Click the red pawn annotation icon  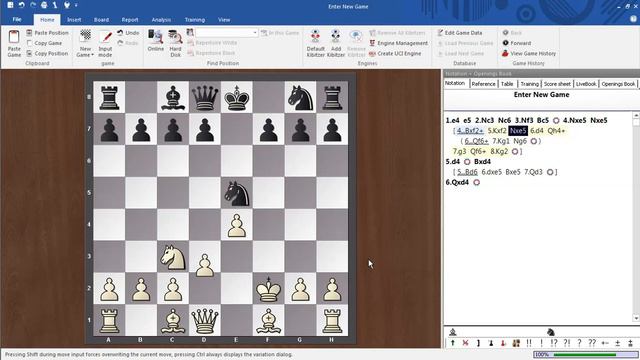pyautogui.click(x=503, y=343)
